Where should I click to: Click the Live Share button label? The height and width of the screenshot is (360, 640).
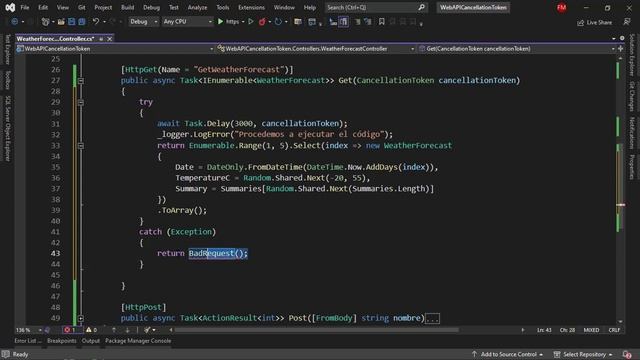(x=599, y=22)
